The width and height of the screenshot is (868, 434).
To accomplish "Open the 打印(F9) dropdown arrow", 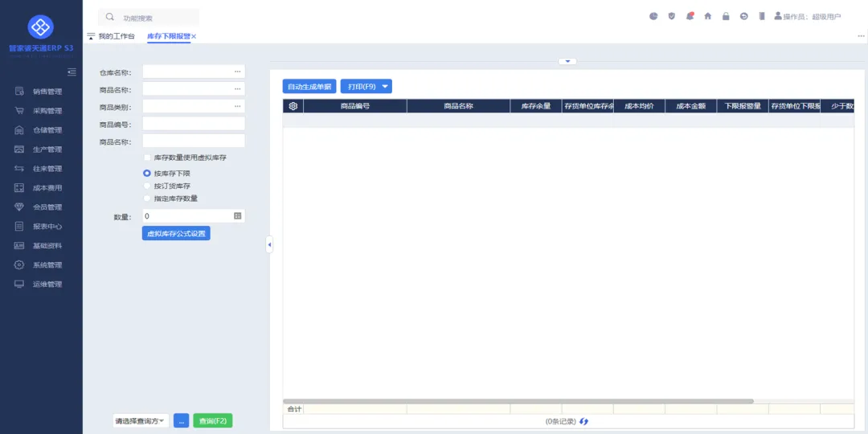I will [386, 87].
